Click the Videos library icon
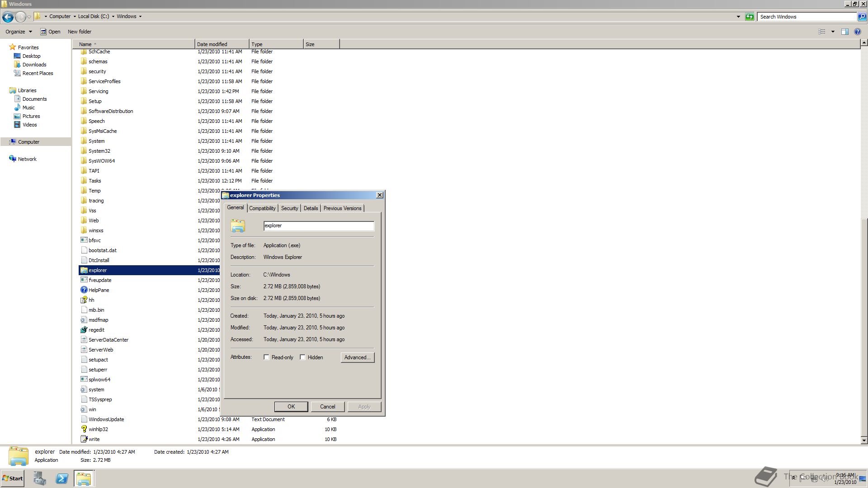Viewport: 868px width, 488px height. point(18,125)
